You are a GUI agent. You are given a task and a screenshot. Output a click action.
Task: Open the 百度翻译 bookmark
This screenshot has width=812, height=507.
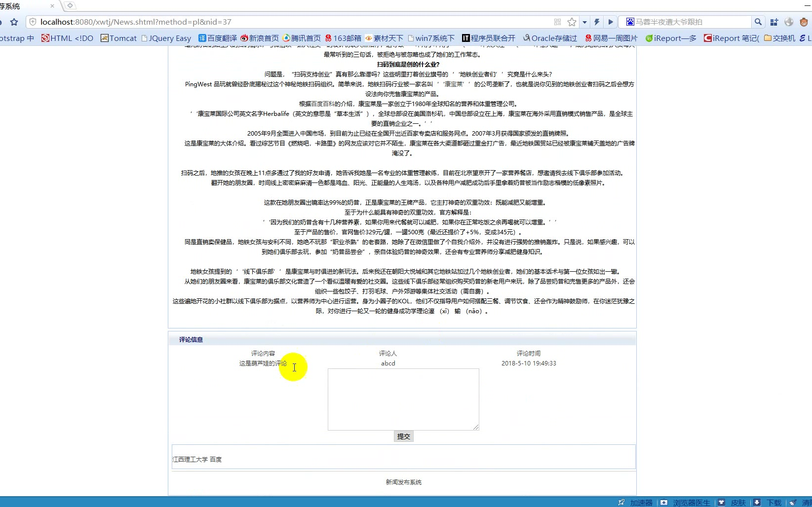click(x=218, y=38)
